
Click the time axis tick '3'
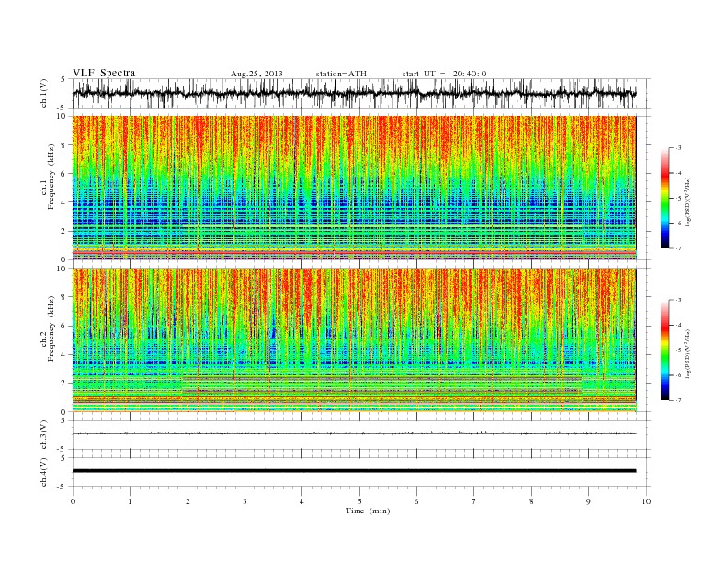(x=245, y=501)
